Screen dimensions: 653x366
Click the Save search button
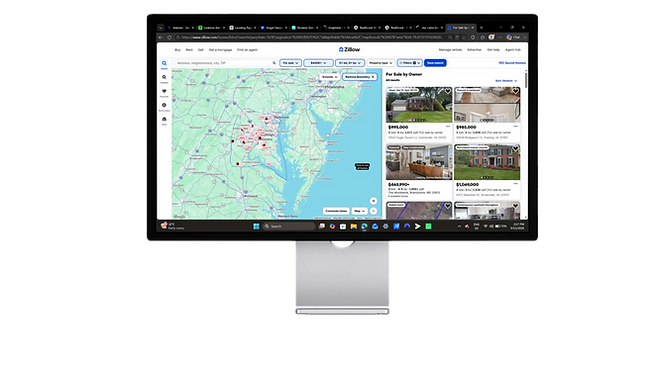tap(435, 63)
